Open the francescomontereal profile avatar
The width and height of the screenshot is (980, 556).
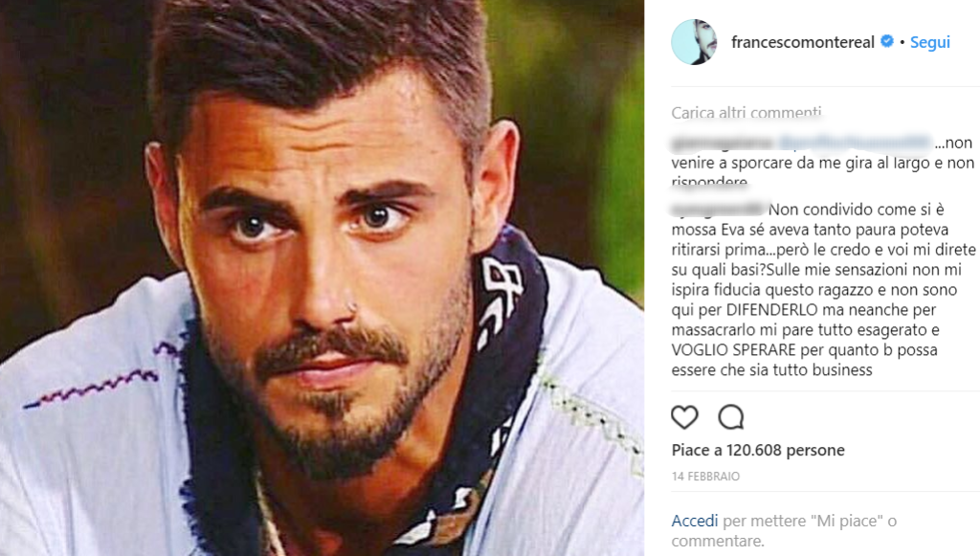point(694,42)
